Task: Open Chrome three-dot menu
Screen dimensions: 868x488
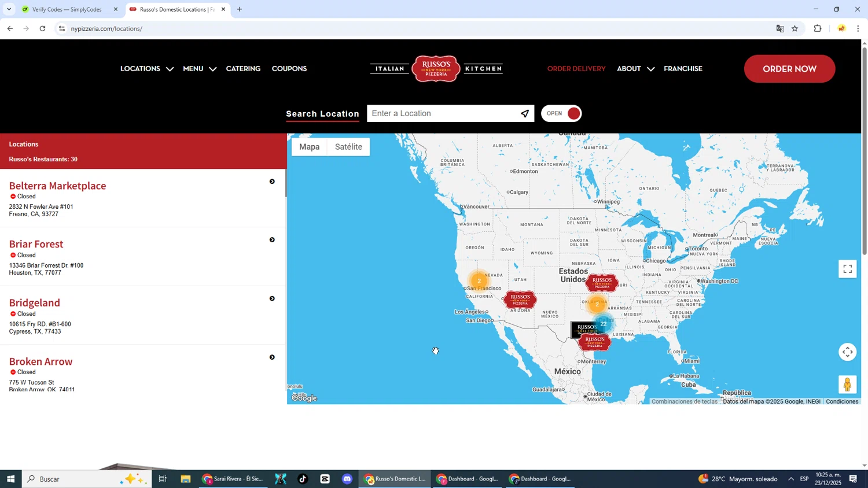Action: (858, 28)
